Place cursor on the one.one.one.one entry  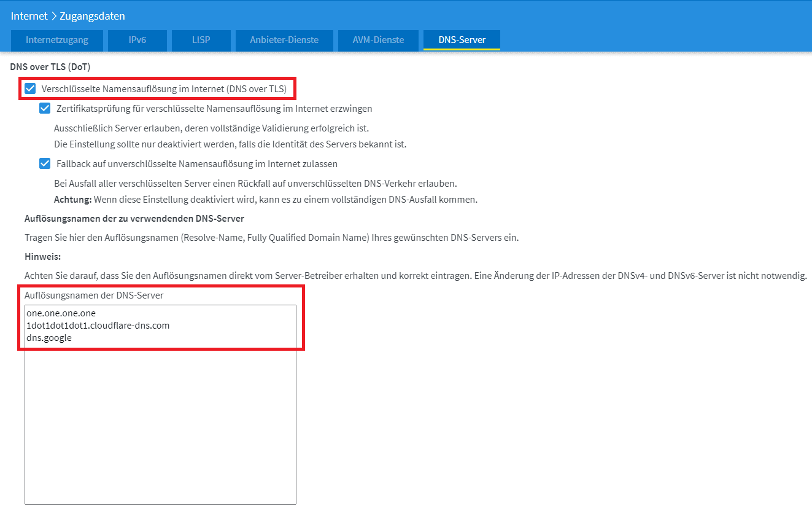61,313
